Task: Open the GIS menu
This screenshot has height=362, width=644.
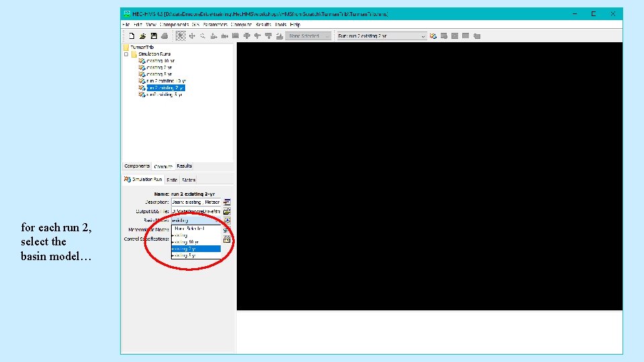Action: click(195, 25)
